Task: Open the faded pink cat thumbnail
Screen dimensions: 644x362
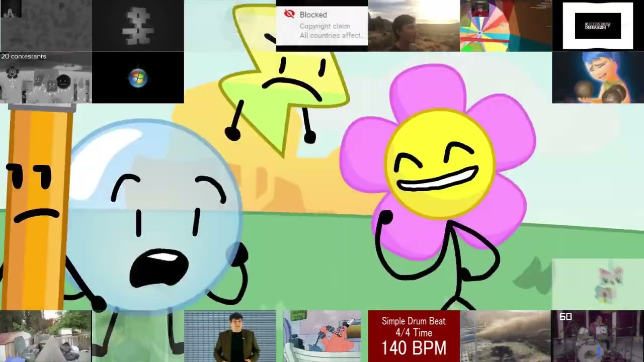Action: [x=598, y=285]
